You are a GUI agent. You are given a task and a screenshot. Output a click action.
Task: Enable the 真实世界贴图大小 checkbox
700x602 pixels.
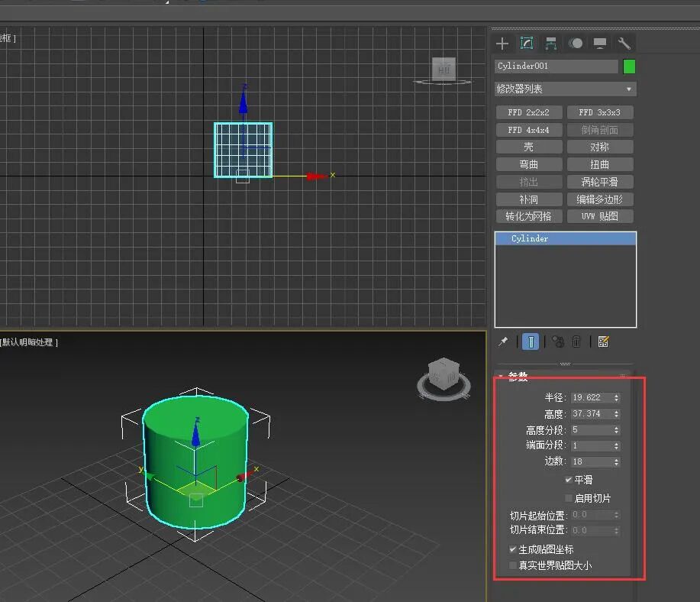(x=513, y=565)
